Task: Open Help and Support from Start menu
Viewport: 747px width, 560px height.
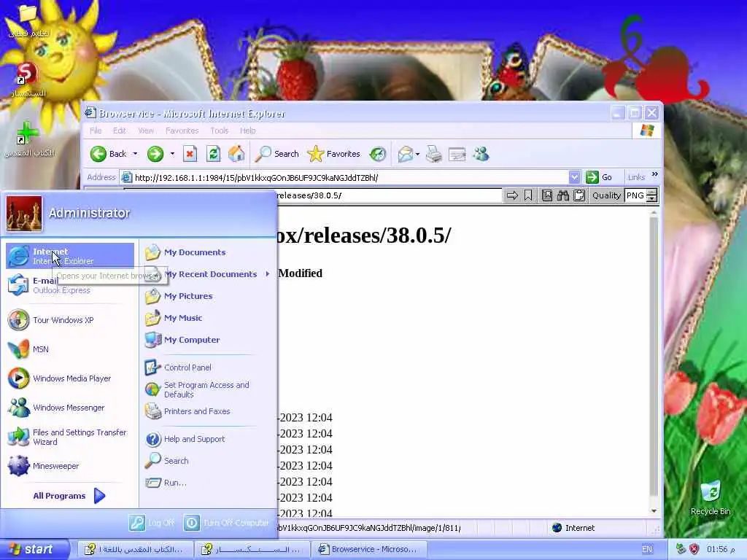Action: click(208, 439)
